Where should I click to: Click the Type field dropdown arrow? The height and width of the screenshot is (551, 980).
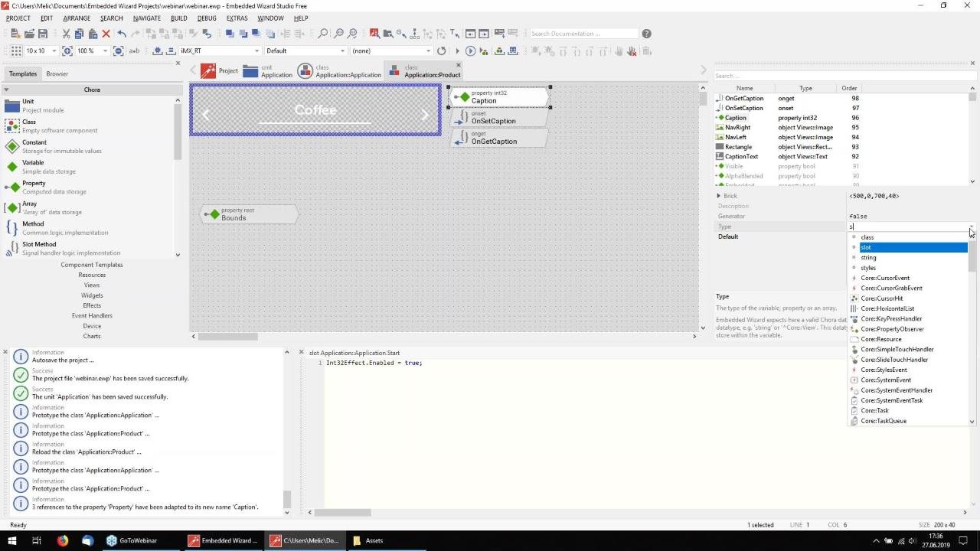(972, 227)
